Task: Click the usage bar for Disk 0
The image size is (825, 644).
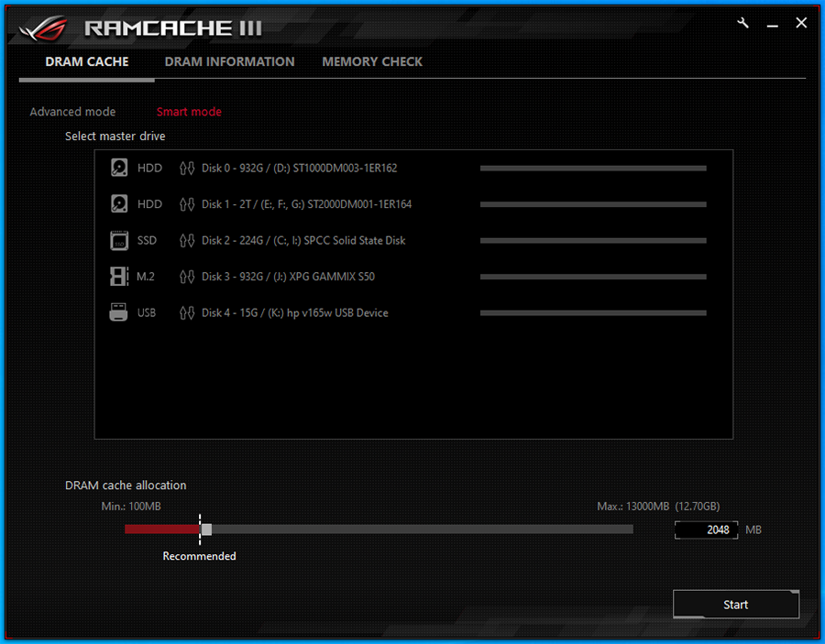Action: pos(593,169)
